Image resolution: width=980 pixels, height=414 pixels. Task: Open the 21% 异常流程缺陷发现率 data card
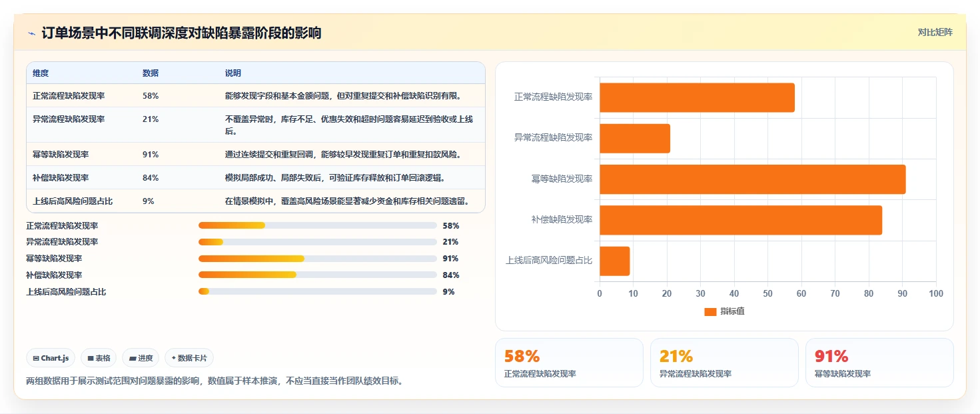point(724,363)
